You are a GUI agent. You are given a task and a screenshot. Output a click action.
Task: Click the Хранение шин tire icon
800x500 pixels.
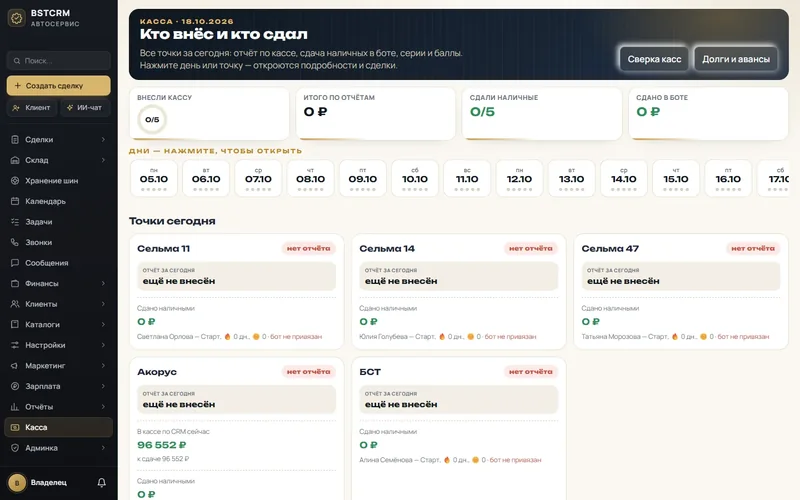coord(15,181)
